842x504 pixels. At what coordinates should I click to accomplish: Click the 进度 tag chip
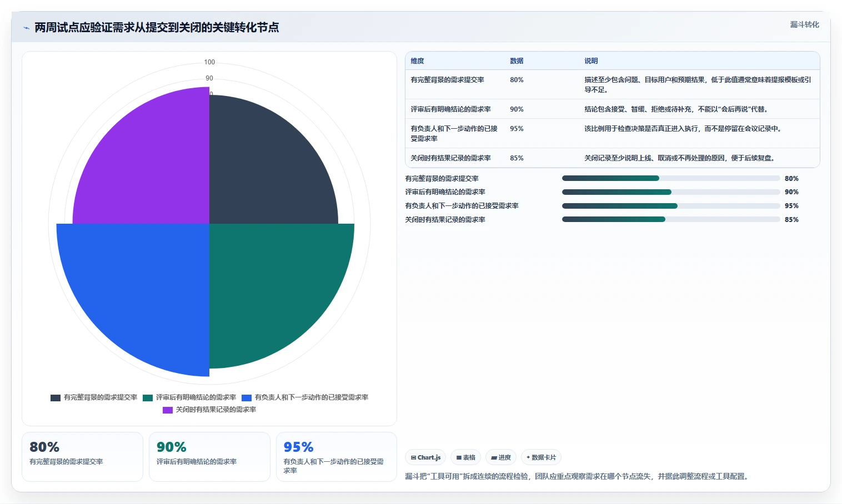click(501, 457)
